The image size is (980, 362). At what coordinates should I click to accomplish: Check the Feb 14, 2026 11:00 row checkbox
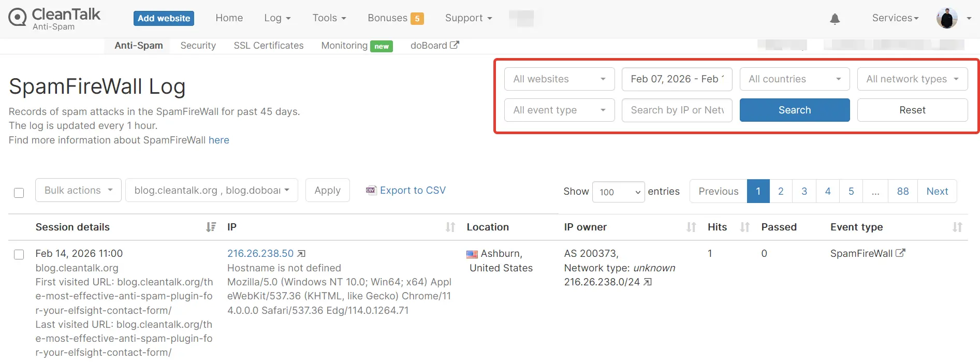[x=19, y=254]
